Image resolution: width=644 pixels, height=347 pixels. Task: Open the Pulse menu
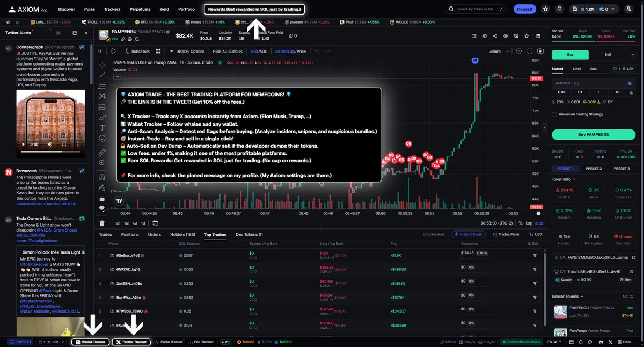(90, 9)
